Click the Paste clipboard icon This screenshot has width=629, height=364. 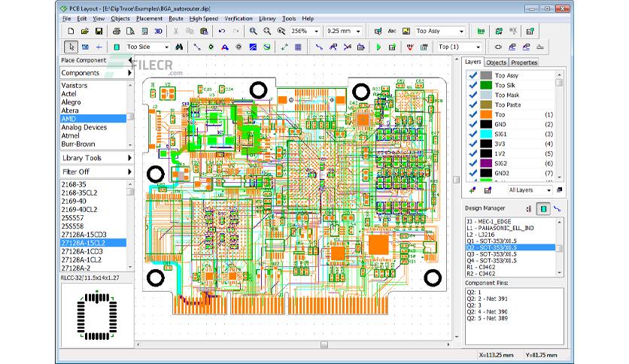coord(204,31)
